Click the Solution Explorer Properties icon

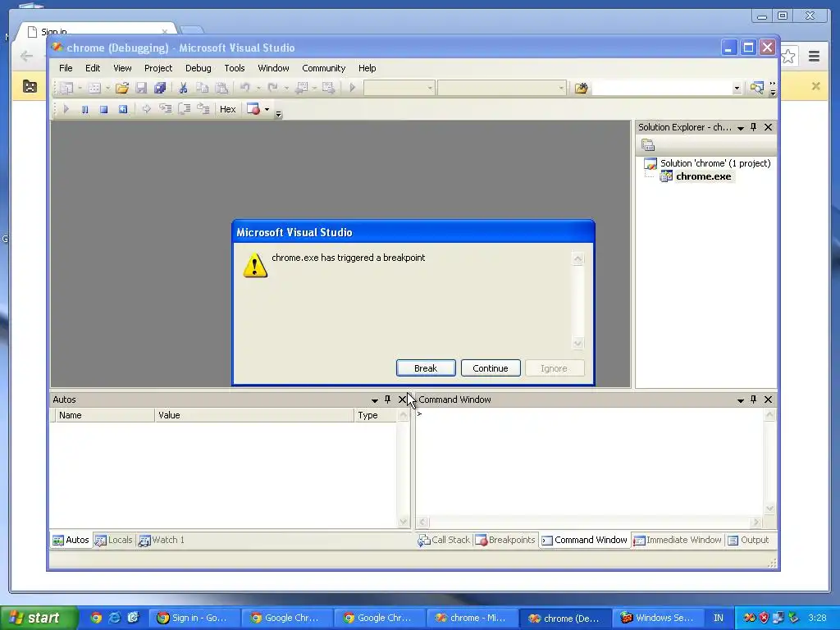(648, 145)
